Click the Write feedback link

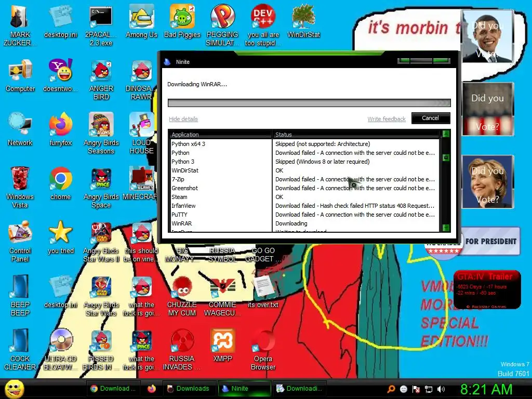click(x=387, y=119)
